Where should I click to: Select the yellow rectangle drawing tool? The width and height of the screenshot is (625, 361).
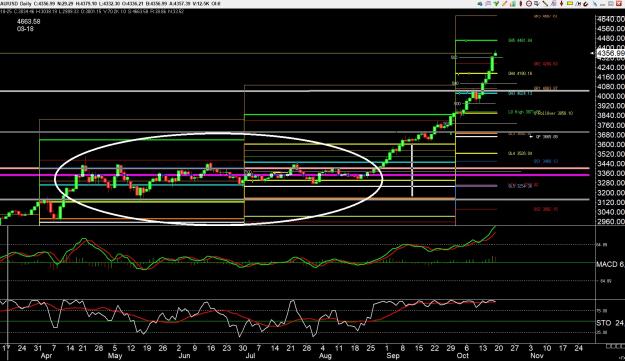click(570, 4)
